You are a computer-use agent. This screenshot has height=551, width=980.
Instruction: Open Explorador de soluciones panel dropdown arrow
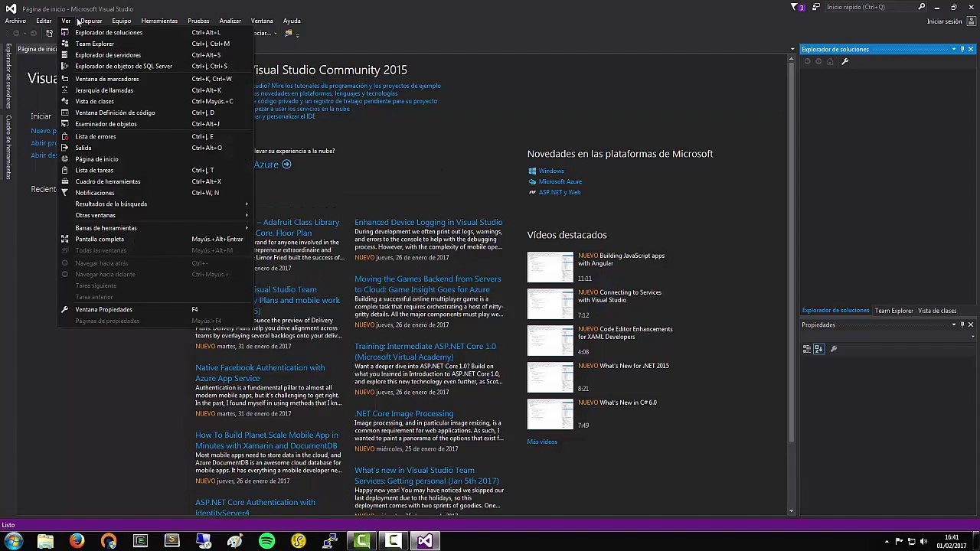[x=953, y=49]
